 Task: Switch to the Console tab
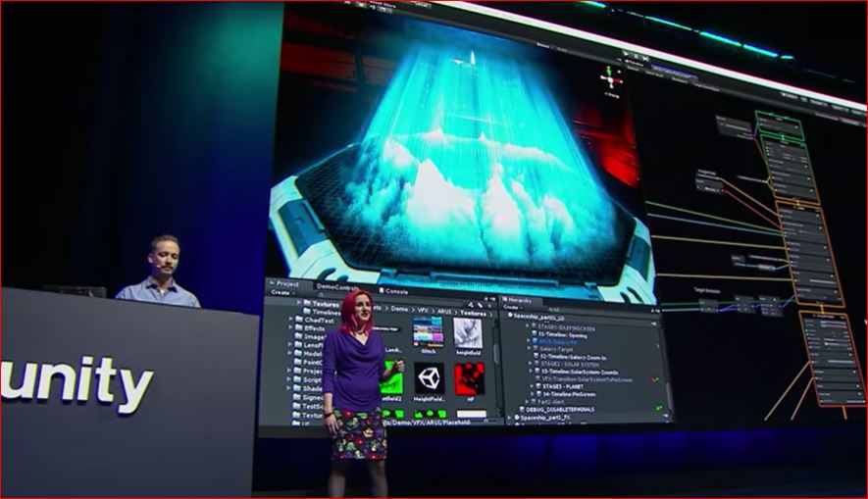(393, 290)
